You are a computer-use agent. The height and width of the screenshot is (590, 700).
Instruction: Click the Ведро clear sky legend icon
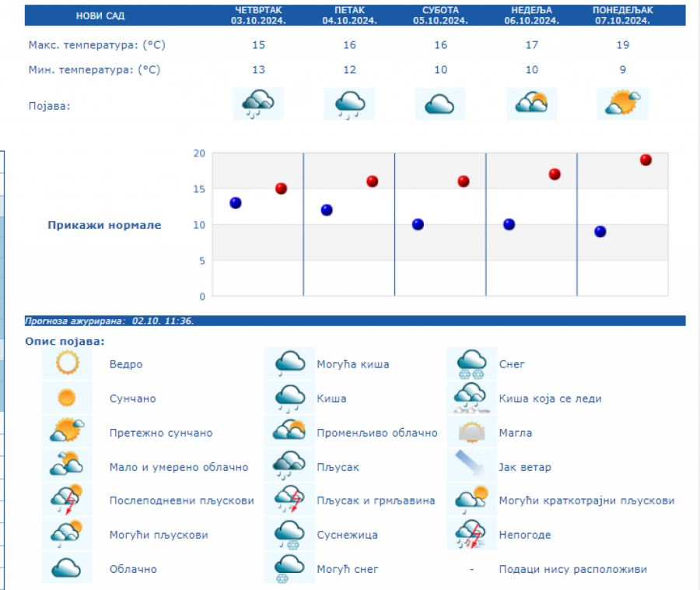pyautogui.click(x=68, y=363)
